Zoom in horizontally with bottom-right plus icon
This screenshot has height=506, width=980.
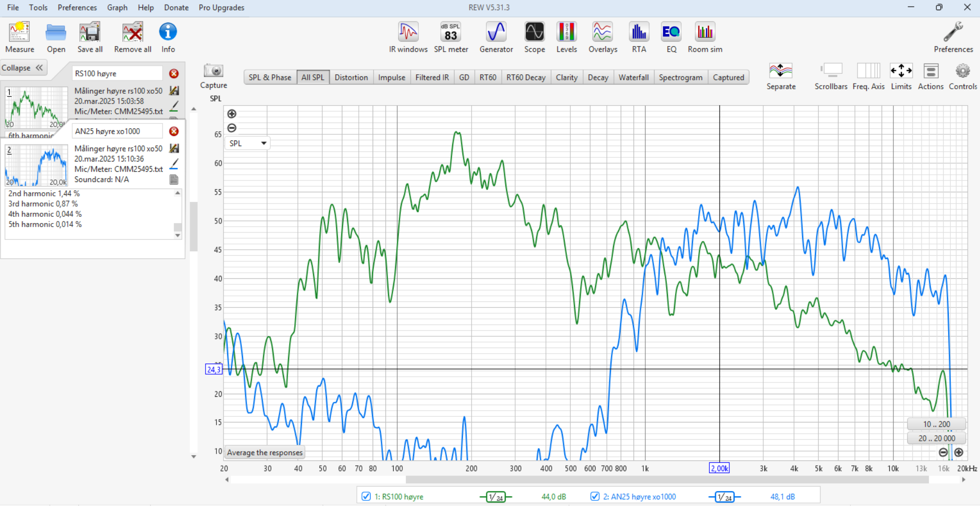click(958, 452)
